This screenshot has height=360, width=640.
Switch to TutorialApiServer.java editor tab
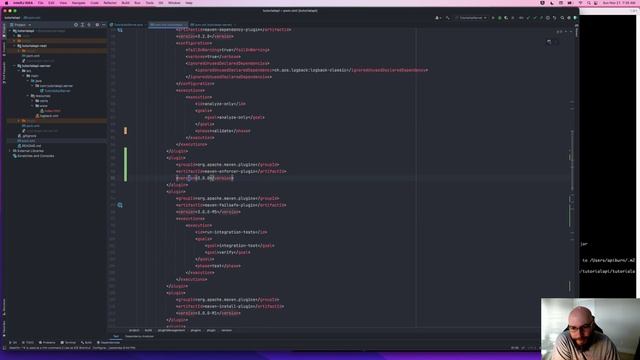(x=127, y=25)
